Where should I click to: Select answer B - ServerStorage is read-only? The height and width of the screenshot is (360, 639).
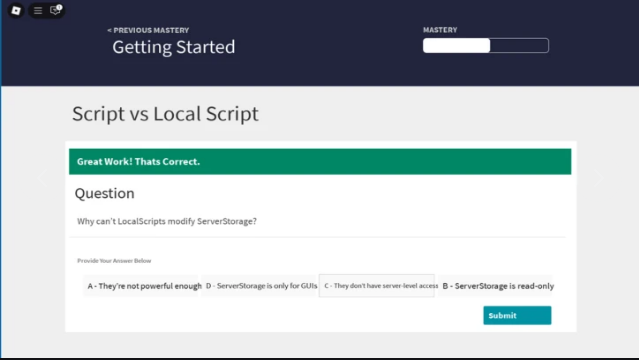tap(495, 286)
